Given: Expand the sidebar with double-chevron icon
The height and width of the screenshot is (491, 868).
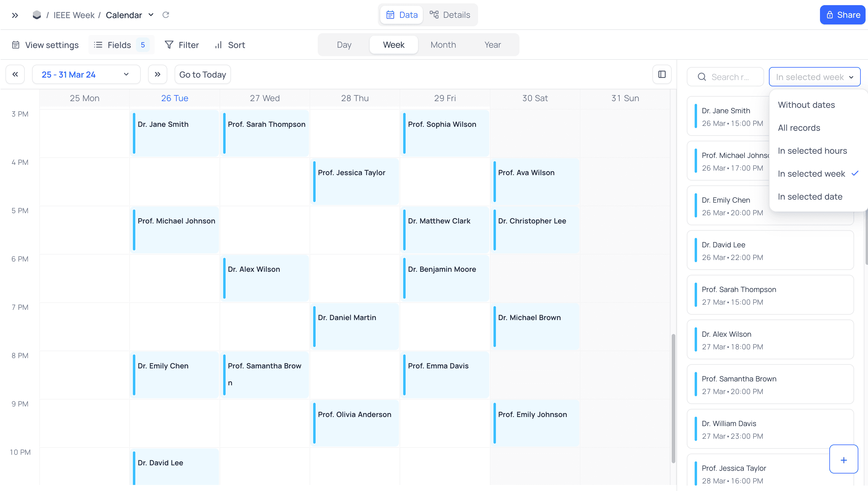Looking at the screenshot, I should pyautogui.click(x=15, y=15).
